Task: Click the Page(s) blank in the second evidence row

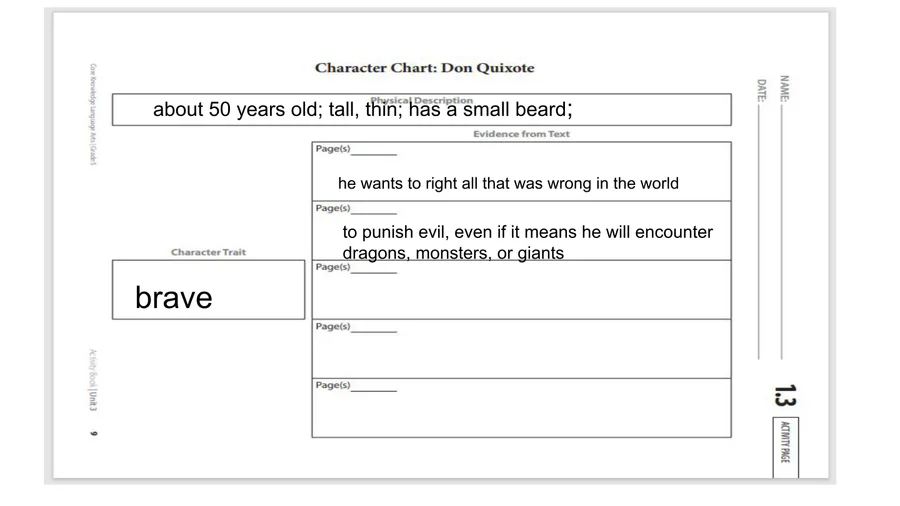Action: point(374,211)
